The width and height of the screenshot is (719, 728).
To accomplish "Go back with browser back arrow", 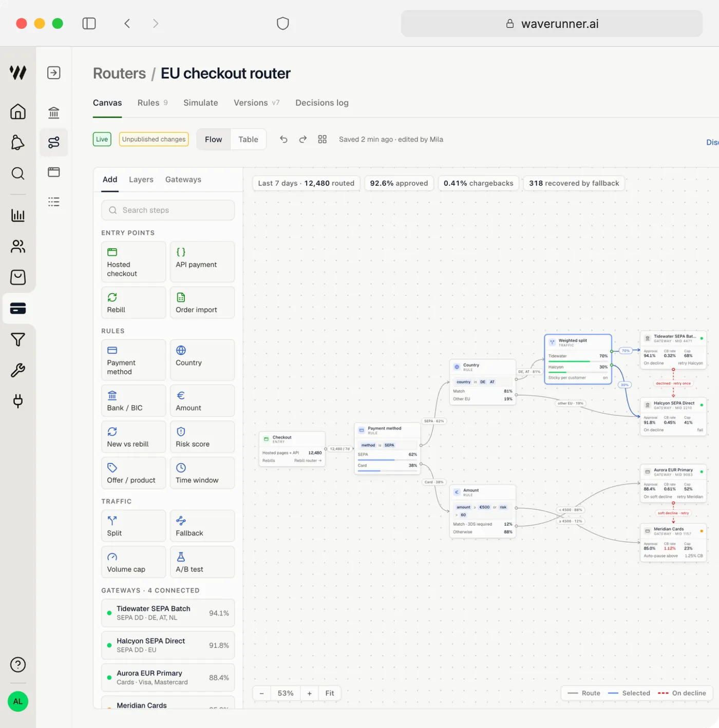I will click(127, 24).
